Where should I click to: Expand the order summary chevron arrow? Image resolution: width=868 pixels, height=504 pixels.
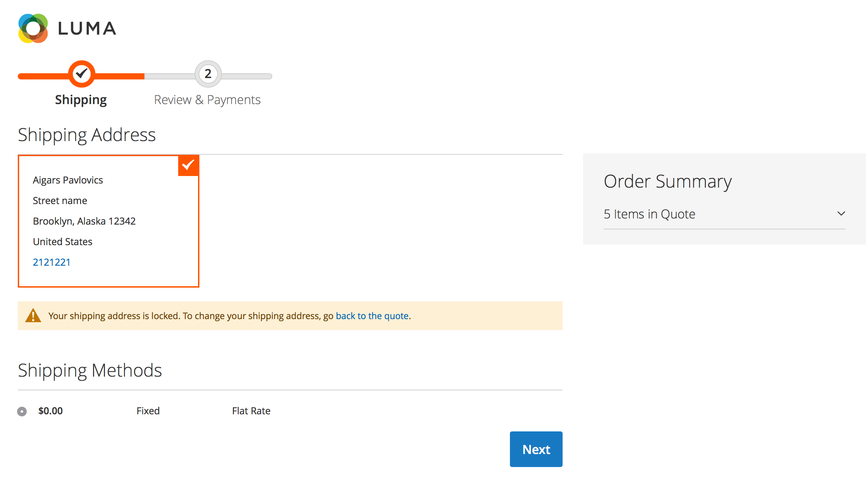point(841,214)
